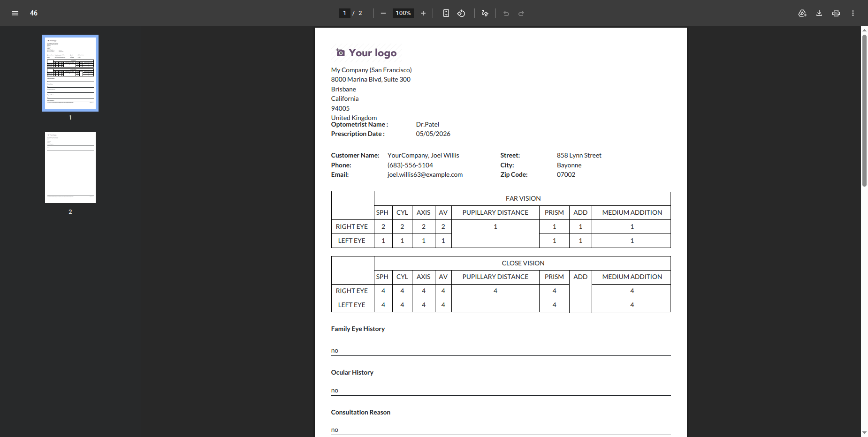Click the street value 858 Lynn Street
Screen dimensions: 868x437
coord(579,155)
